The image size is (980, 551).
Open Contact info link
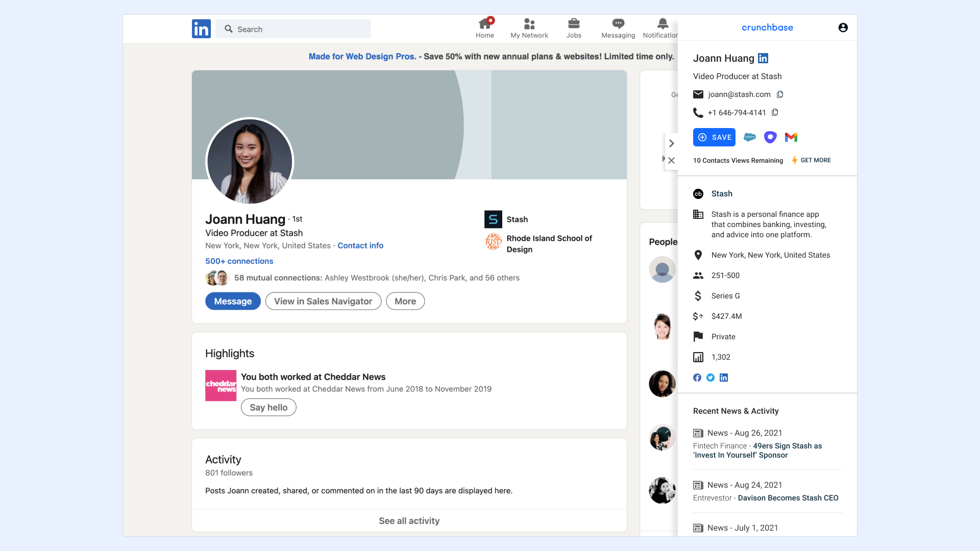click(360, 245)
